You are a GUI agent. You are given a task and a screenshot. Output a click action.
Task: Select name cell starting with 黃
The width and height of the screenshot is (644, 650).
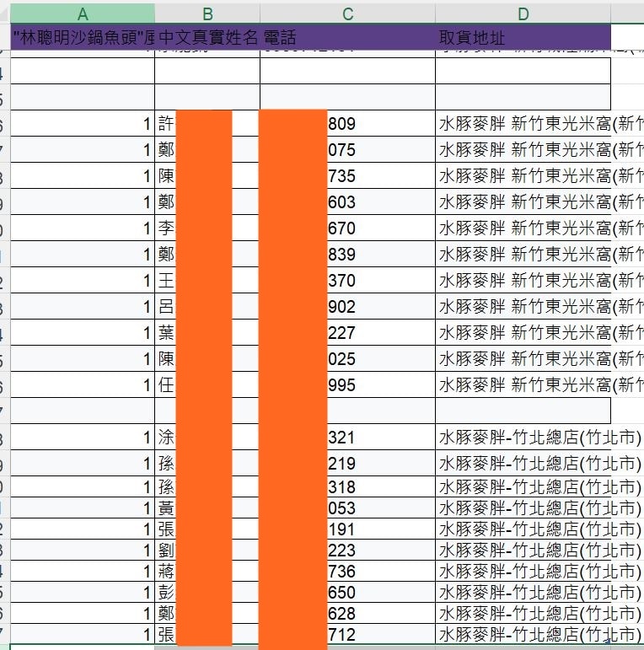[207, 508]
